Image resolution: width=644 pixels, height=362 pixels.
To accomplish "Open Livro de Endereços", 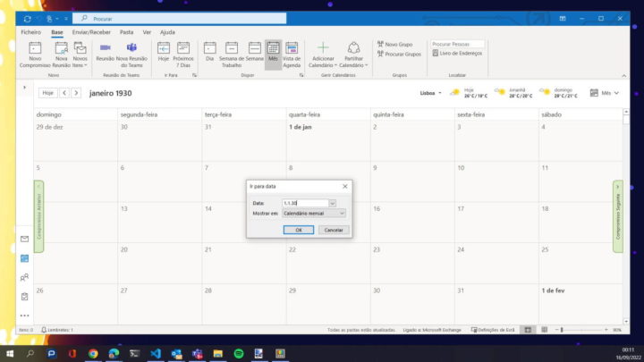I will [x=461, y=54].
